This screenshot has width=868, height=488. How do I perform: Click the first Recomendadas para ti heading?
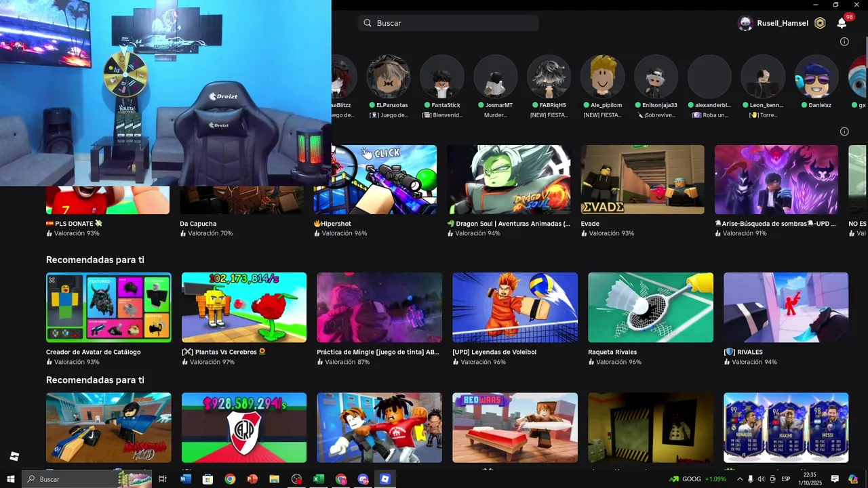click(x=95, y=260)
